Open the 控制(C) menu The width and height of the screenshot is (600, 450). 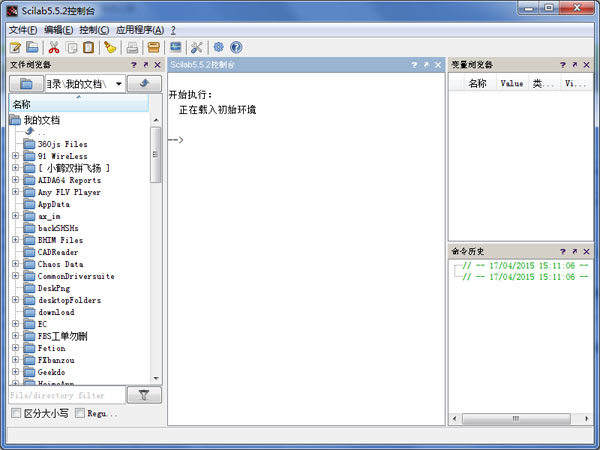(x=94, y=30)
